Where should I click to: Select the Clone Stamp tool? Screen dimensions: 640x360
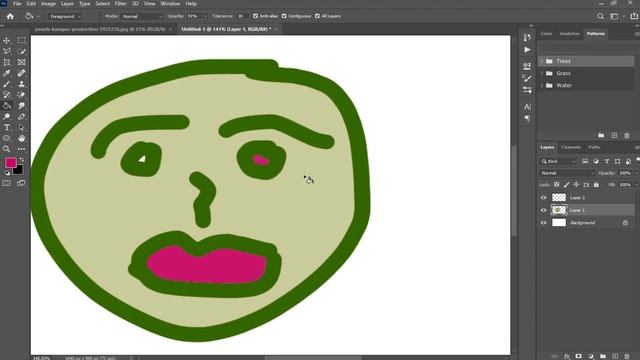tap(21, 84)
